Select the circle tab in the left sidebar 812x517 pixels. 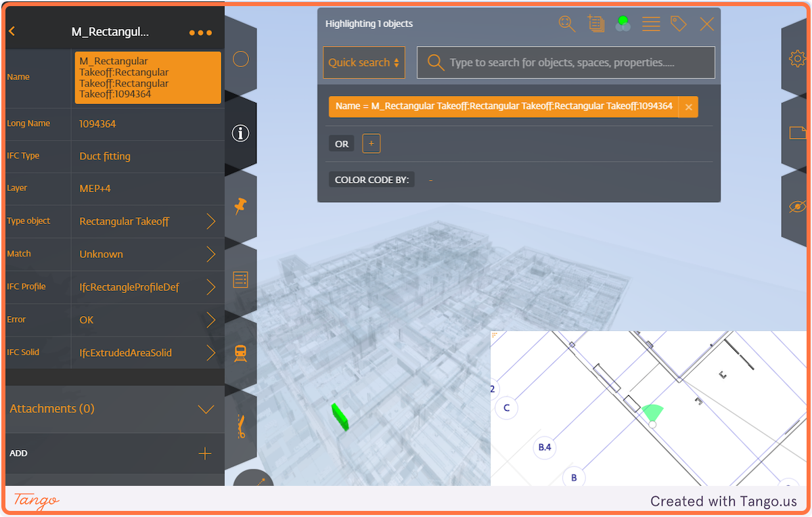[x=241, y=60]
